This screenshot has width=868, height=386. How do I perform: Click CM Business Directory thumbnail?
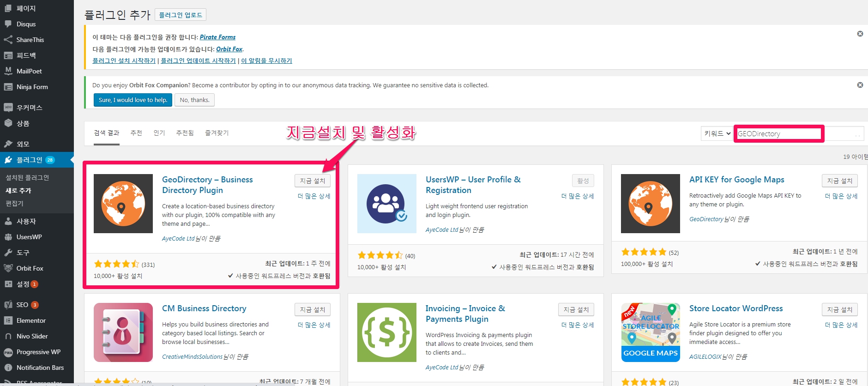point(123,332)
